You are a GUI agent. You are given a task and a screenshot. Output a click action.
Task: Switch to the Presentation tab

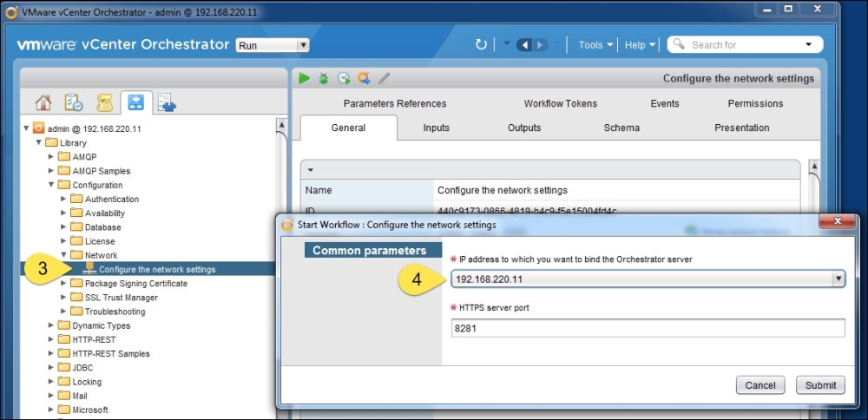[742, 128]
